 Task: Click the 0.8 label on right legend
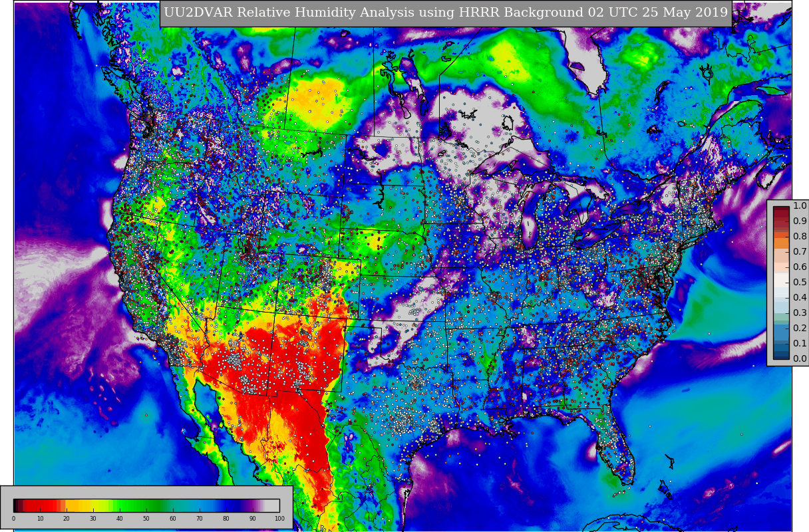click(800, 237)
